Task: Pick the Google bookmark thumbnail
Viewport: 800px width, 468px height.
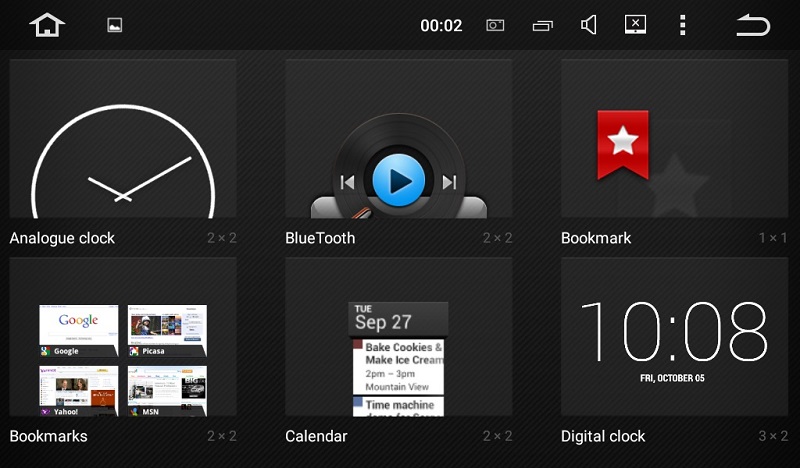Action: [78, 330]
